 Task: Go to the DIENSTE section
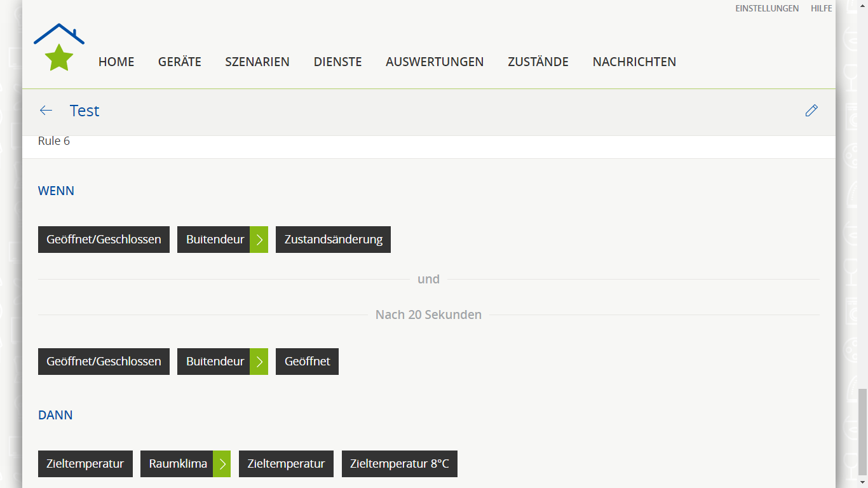(x=337, y=62)
